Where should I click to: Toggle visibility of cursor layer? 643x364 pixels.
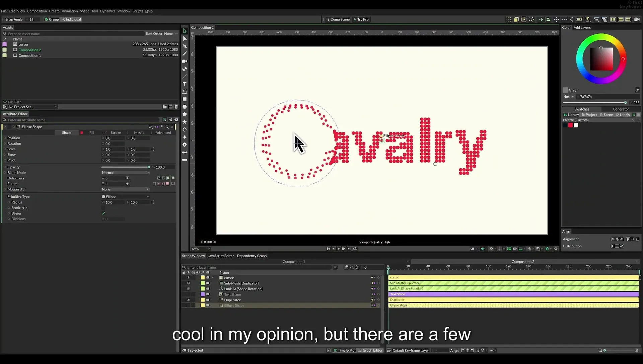(188, 278)
